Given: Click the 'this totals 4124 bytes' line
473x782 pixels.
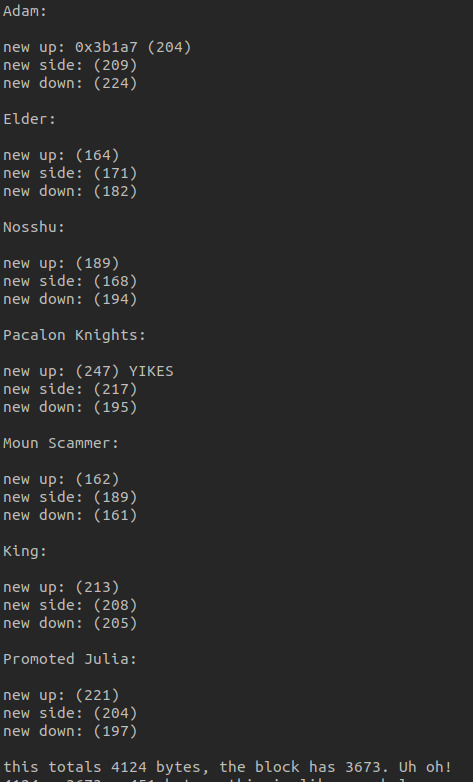Looking at the screenshot, I should [x=228, y=767].
